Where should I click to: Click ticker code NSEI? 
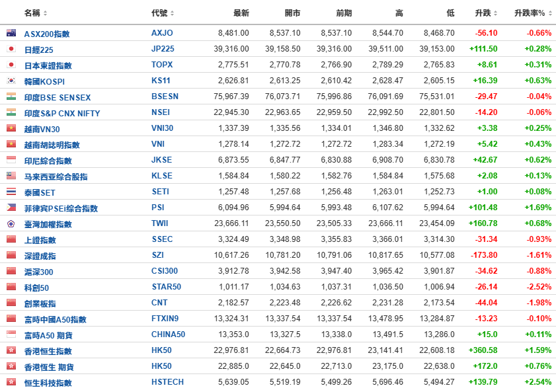coord(161,112)
